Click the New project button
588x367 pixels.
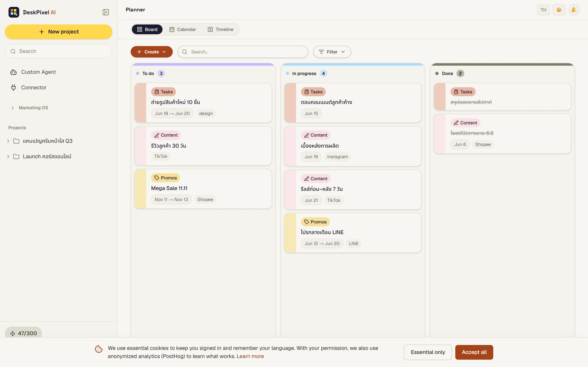[x=59, y=32]
